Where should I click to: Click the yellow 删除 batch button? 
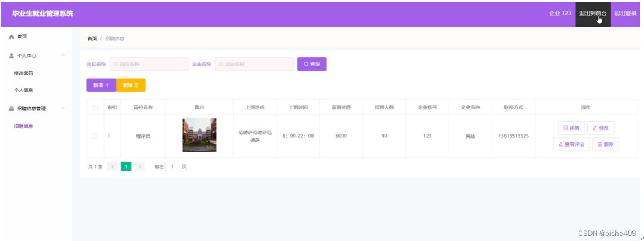click(x=130, y=85)
